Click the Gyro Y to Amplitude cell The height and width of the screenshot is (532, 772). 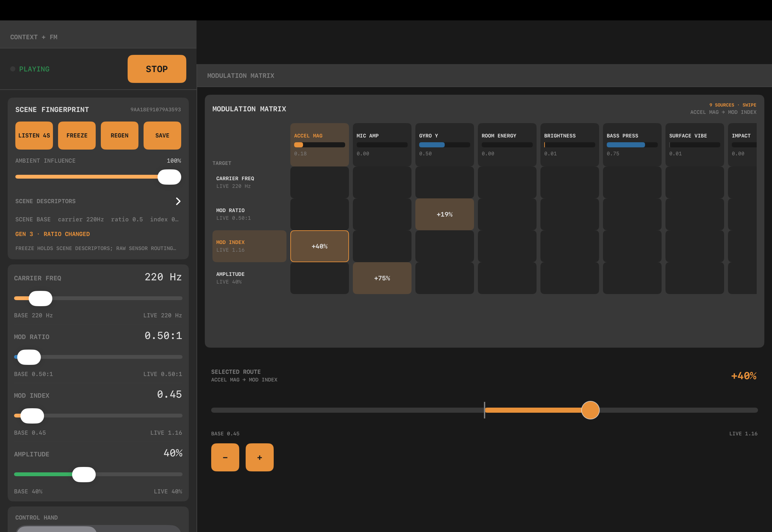(445, 278)
